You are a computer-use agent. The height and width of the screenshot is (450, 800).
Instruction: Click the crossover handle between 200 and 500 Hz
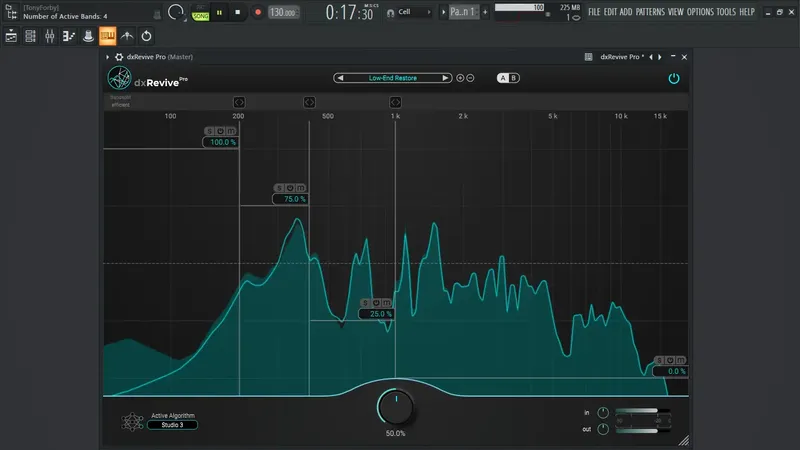[x=309, y=103]
